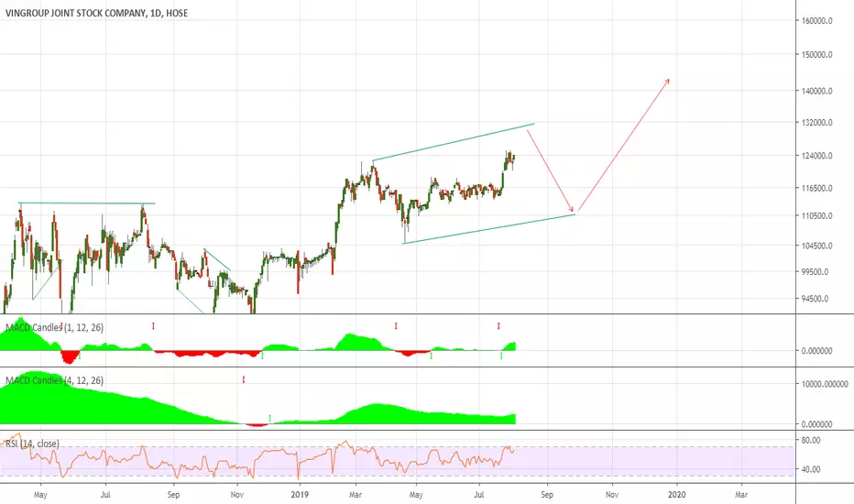Click the green buy marker in MACD (4, 12, 26) pane
Image resolution: width=854 pixels, height=504 pixels.
270,419
